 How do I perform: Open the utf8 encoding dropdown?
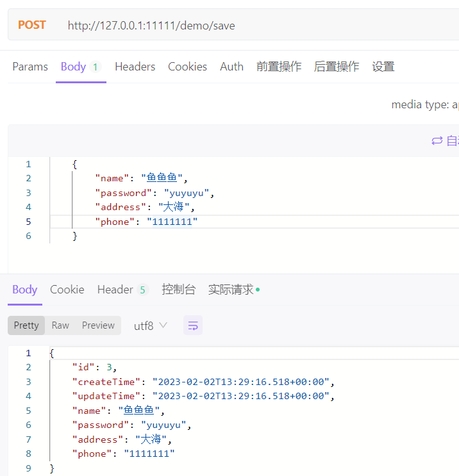click(151, 325)
